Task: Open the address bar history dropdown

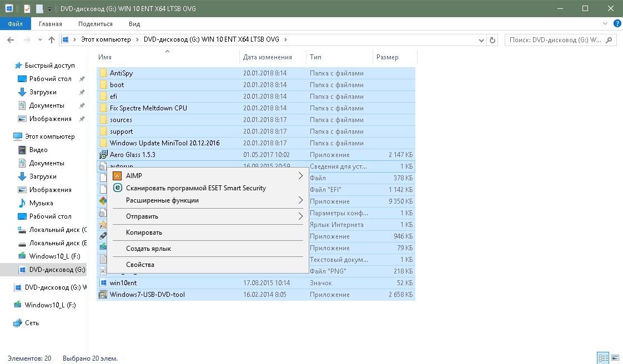Action: pos(481,40)
